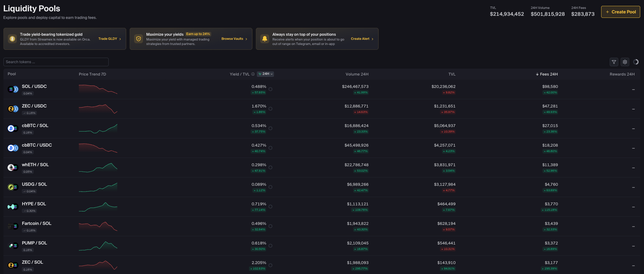
Task: Click the HYPE / SOL token pair icon
Action: 13,207
